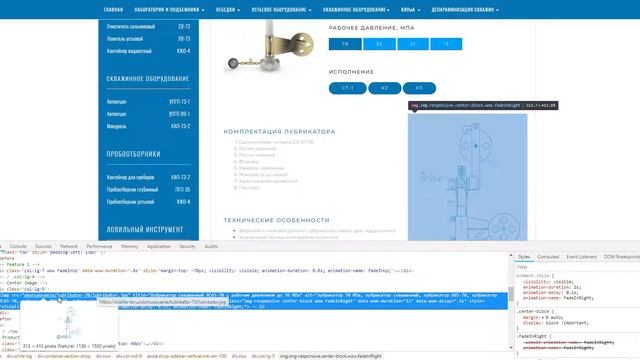
Task: Click the Elements panel scrollbar down arrow
Action: click(511, 348)
